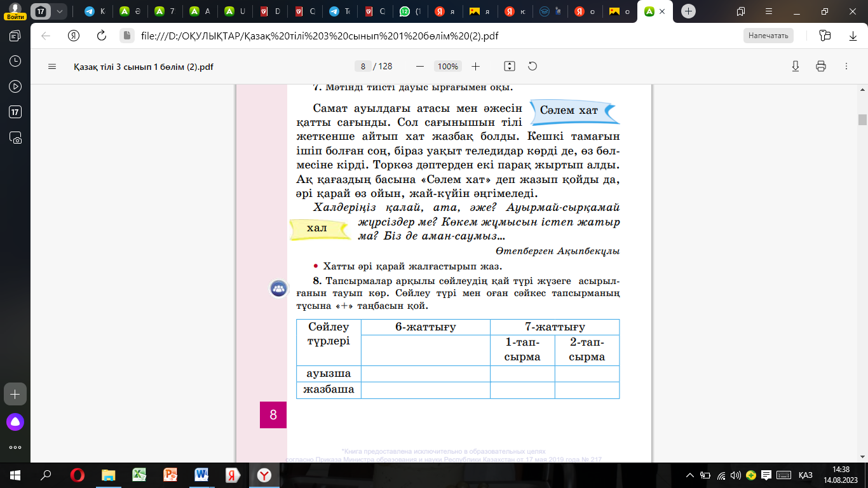Click the жазбаша table row label

point(329,389)
